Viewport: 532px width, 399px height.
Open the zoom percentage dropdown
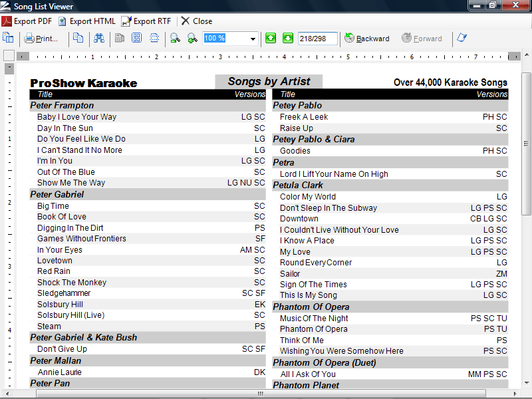pyautogui.click(x=253, y=39)
